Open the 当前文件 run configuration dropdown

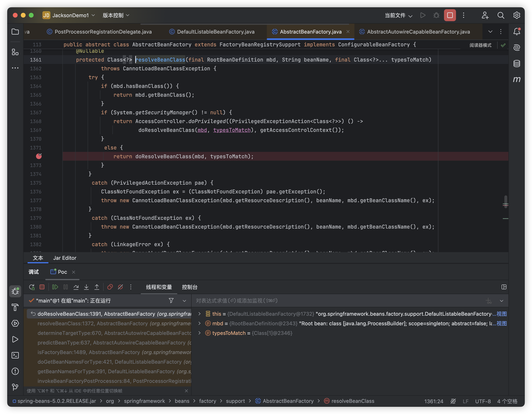pos(399,15)
